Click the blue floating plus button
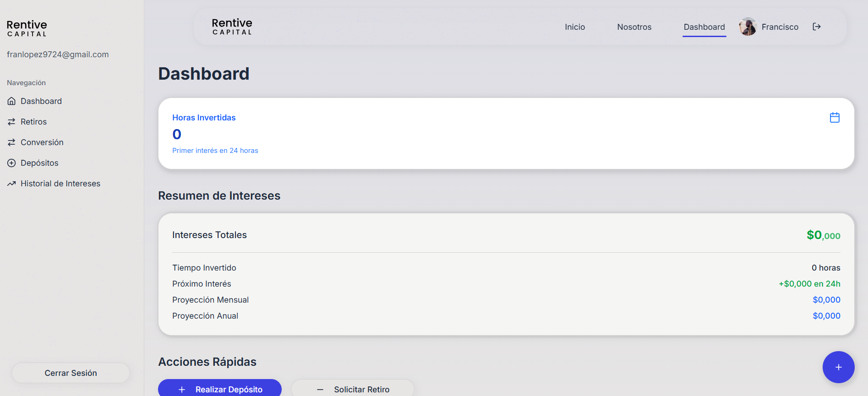868x396 pixels. click(x=838, y=367)
